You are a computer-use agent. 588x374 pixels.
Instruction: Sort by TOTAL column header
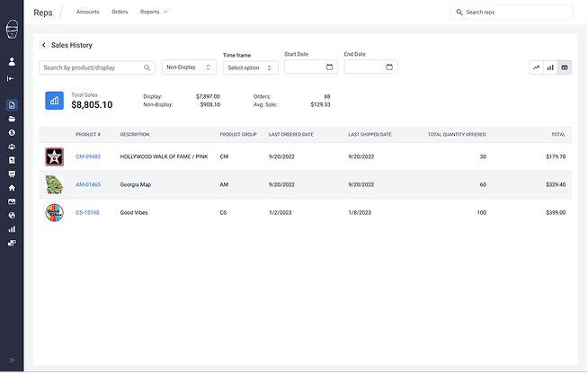[x=558, y=135]
